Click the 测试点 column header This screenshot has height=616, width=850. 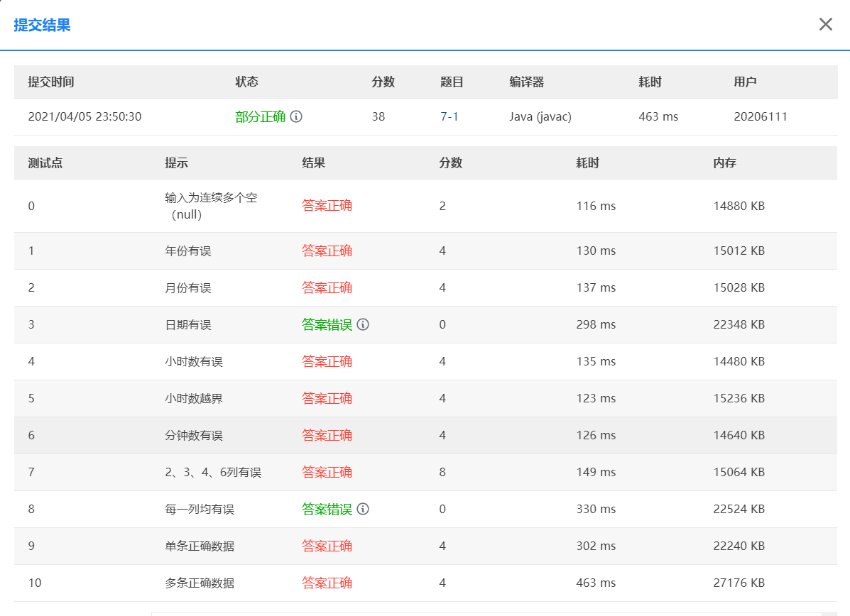point(45,163)
